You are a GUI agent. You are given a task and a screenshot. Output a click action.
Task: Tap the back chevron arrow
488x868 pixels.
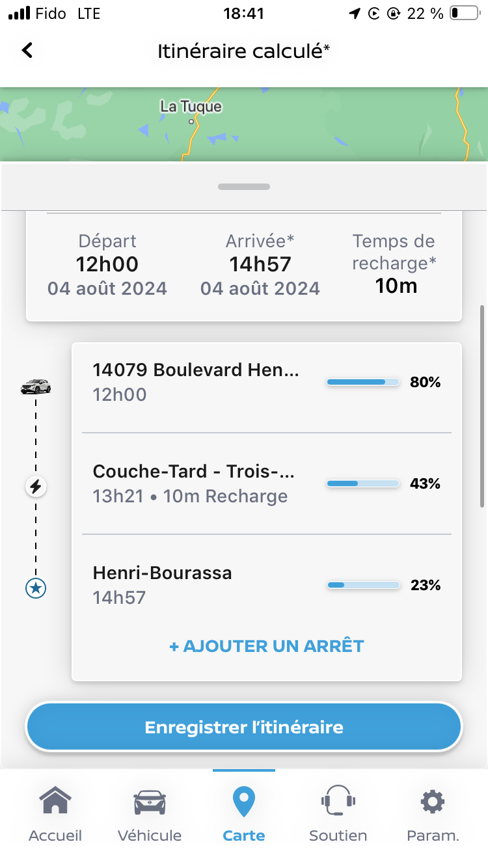[x=27, y=50]
